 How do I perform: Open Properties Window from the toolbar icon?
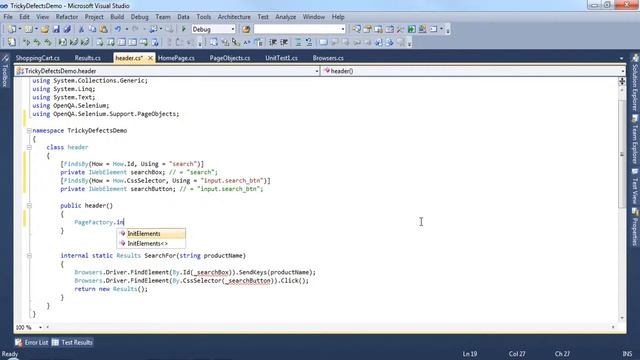(367, 29)
